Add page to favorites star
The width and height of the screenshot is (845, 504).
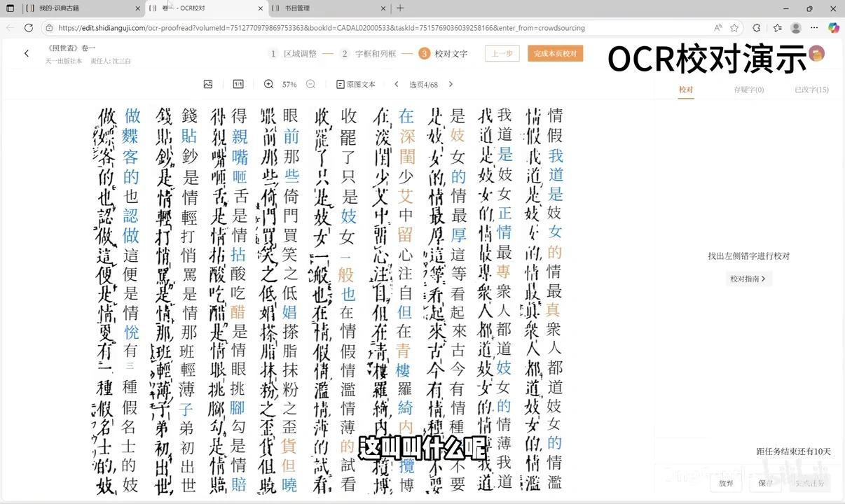pyautogui.click(x=734, y=28)
